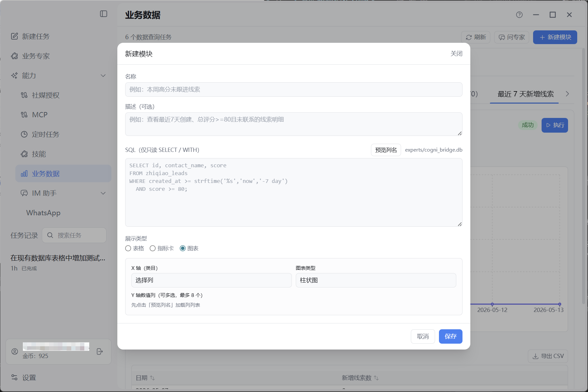588x392 pixels.
Task: Click the 业务专家 puzzle icon
Action: [14, 56]
